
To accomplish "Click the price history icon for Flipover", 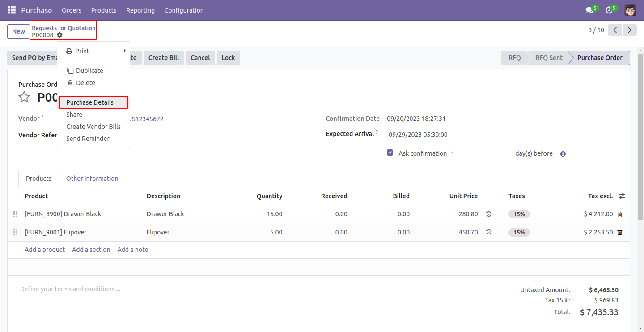I will coord(489,232).
